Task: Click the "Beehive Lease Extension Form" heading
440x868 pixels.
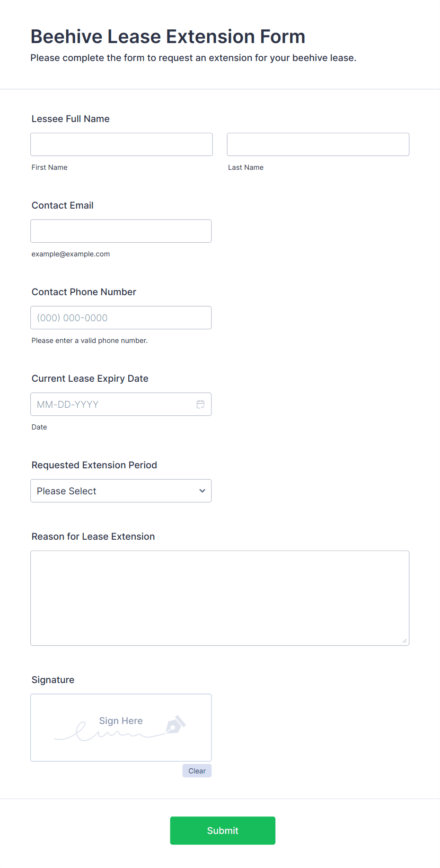Action: tap(168, 36)
